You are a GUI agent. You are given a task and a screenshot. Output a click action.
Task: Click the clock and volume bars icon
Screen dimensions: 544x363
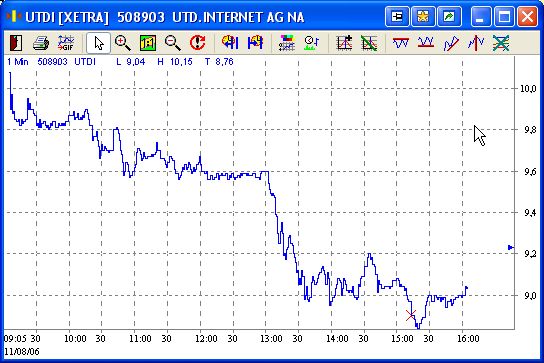coord(311,43)
